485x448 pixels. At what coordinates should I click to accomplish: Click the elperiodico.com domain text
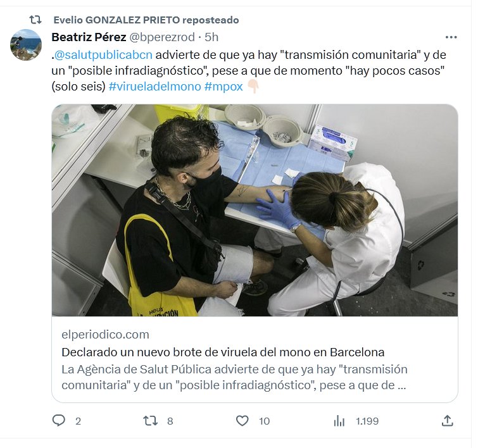(106, 335)
